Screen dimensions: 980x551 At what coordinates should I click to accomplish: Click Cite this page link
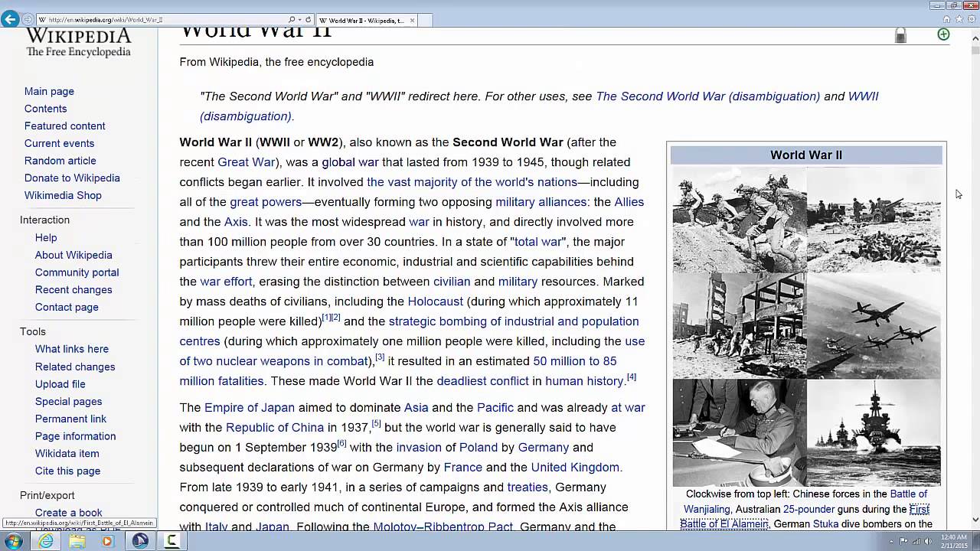[x=67, y=471]
